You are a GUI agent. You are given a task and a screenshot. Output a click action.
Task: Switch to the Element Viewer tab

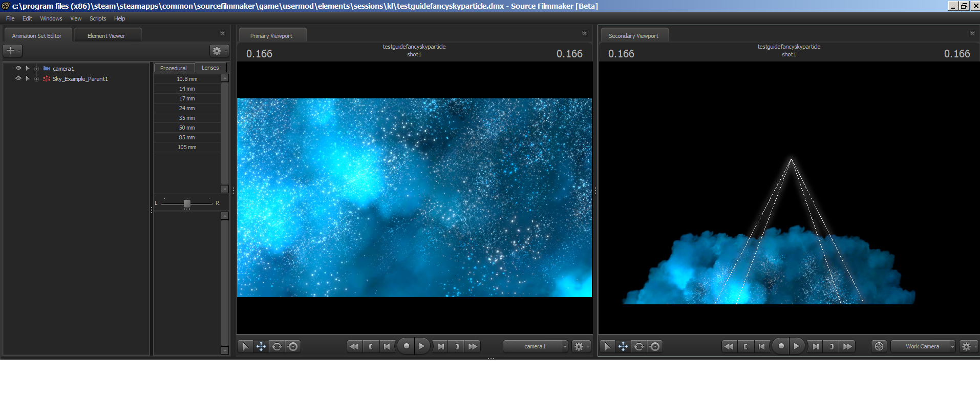pyautogui.click(x=106, y=36)
